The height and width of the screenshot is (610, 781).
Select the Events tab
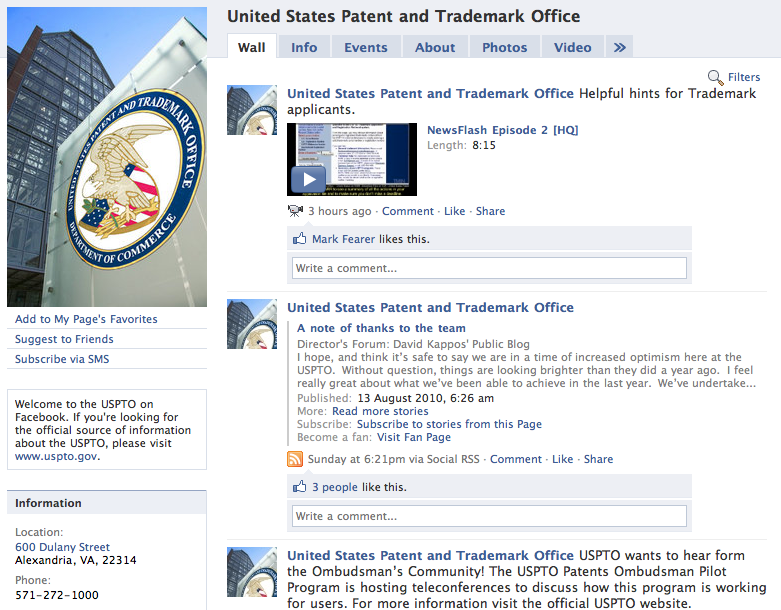click(366, 47)
